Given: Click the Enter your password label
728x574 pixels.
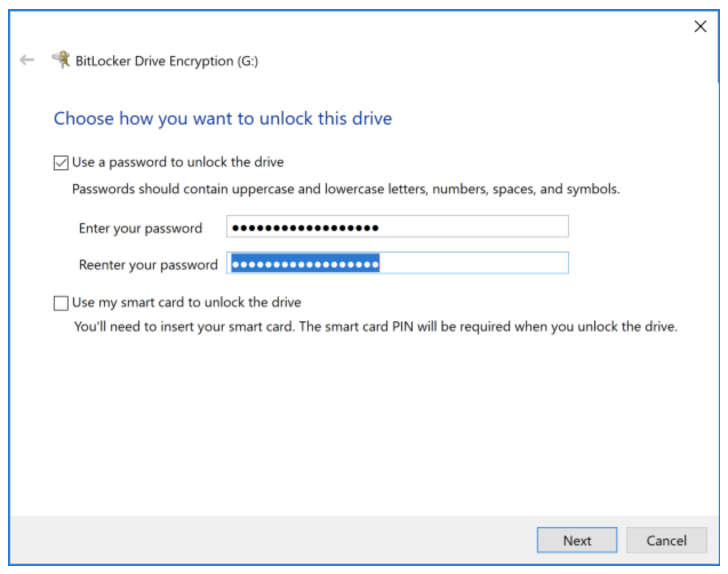Looking at the screenshot, I should click(x=141, y=229).
